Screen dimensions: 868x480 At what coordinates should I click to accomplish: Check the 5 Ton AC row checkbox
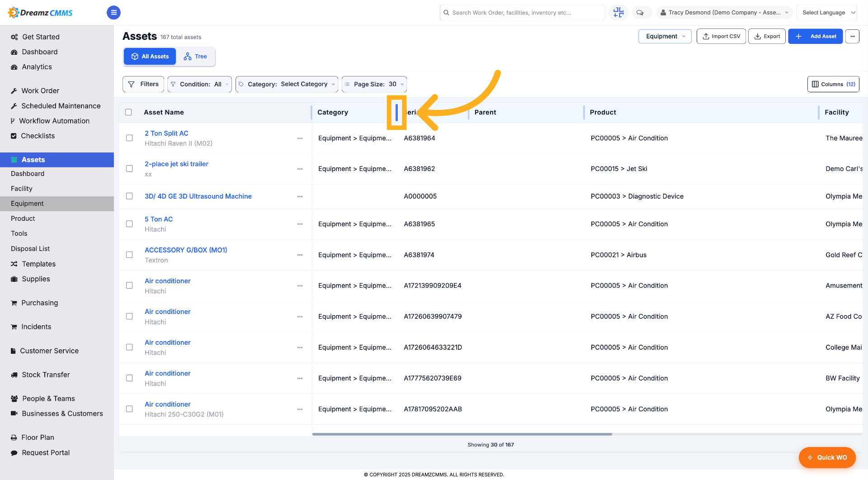pyautogui.click(x=129, y=224)
